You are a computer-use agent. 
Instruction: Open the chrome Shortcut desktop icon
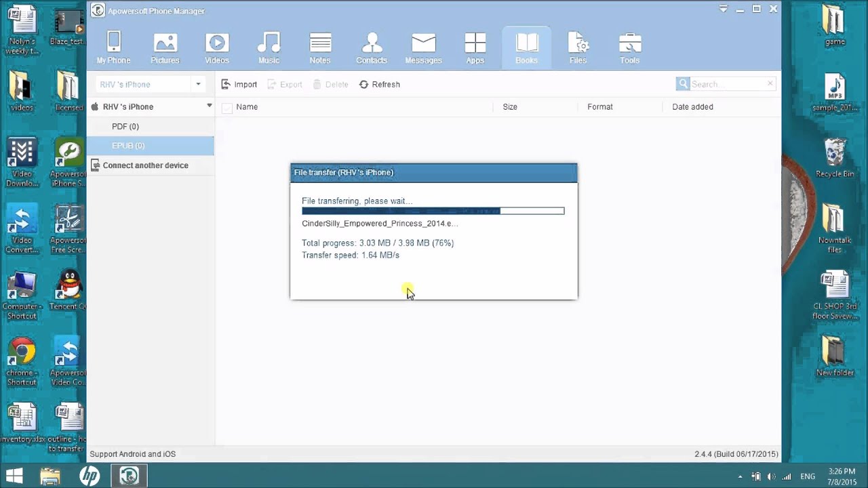click(22, 362)
